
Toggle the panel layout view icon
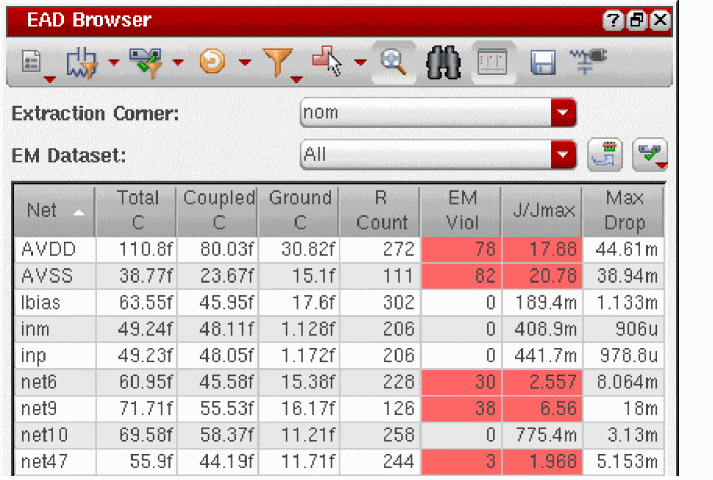[493, 62]
